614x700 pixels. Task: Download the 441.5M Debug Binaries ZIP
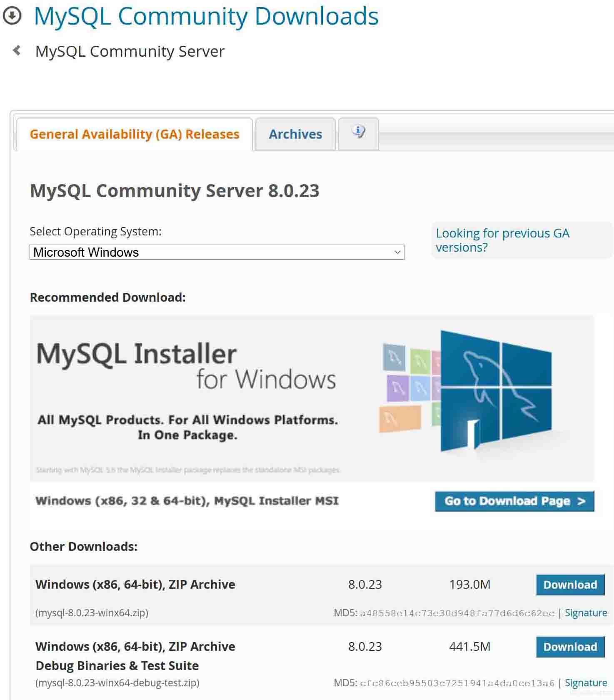click(x=570, y=647)
